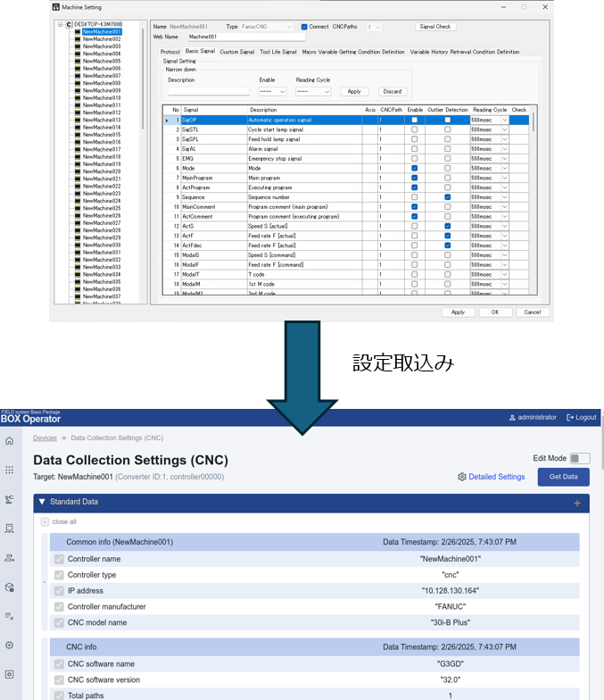Click the Signal Check button
604x700 pixels.
[435, 27]
